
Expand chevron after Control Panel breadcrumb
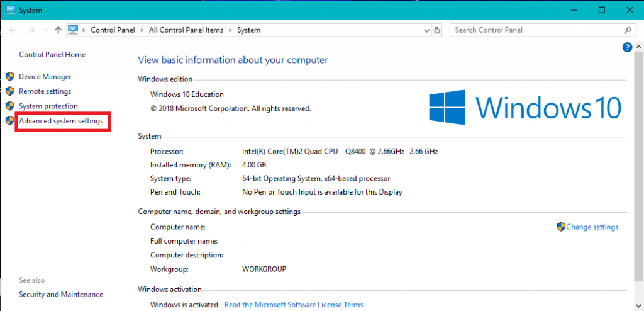[x=142, y=30]
